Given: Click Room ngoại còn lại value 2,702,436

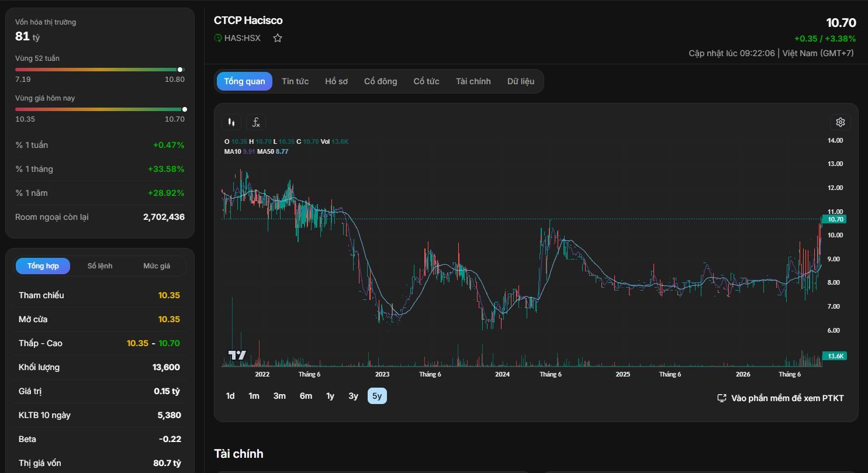Looking at the screenshot, I should tap(164, 217).
